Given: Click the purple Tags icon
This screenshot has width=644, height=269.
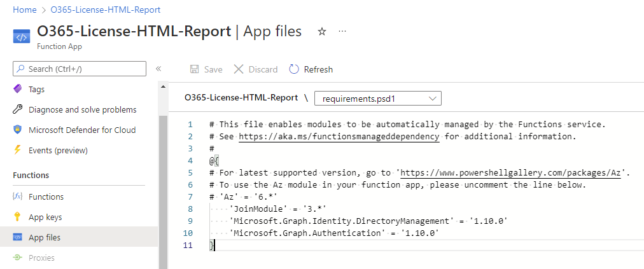Looking at the screenshot, I should tap(17, 88).
